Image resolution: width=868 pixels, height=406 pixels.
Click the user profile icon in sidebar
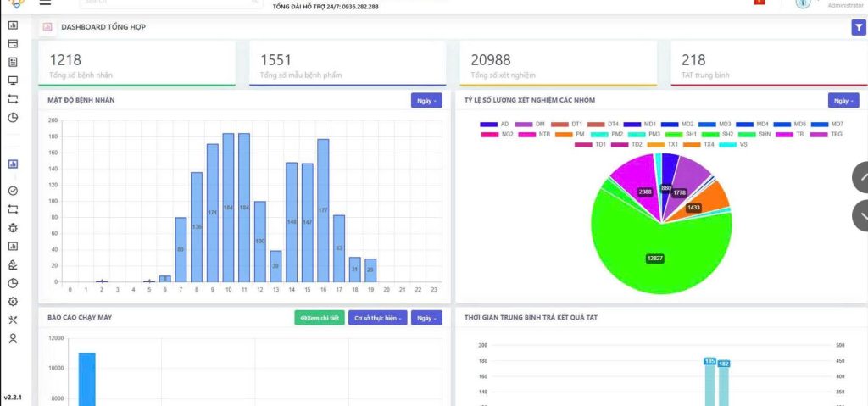pyautogui.click(x=13, y=338)
